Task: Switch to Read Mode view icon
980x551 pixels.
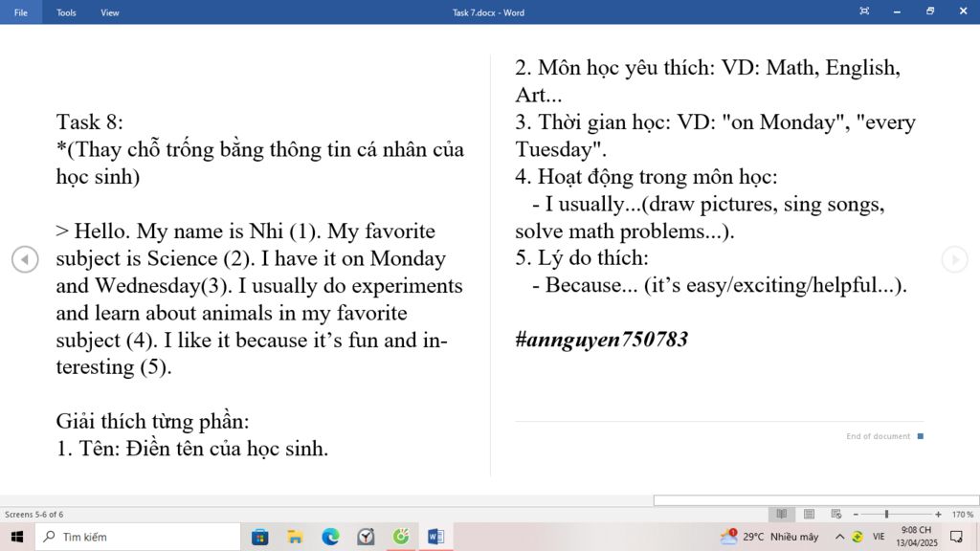Action: pyautogui.click(x=781, y=514)
